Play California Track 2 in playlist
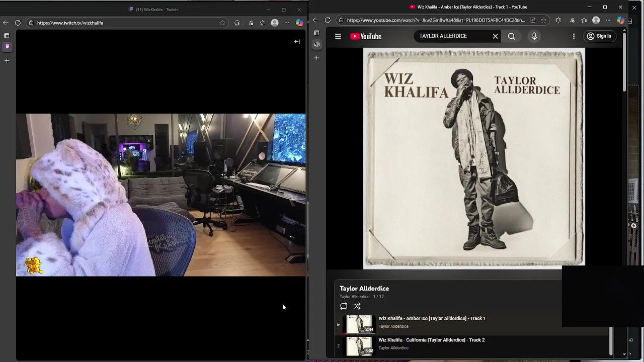This screenshot has width=644, height=362. click(x=431, y=340)
